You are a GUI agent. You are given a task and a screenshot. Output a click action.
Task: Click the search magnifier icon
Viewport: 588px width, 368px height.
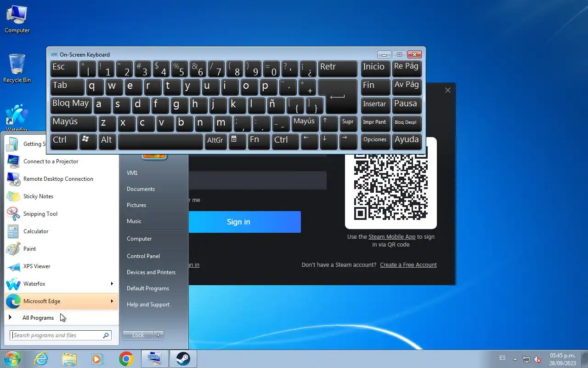(x=106, y=335)
